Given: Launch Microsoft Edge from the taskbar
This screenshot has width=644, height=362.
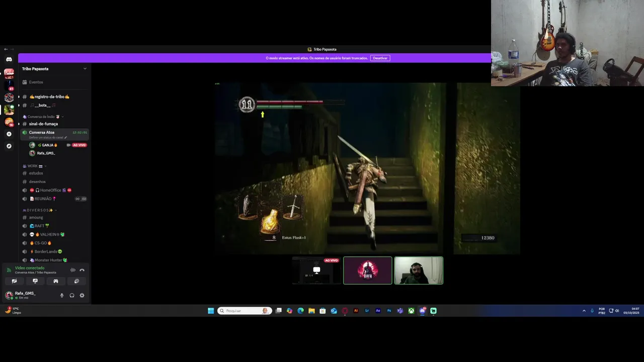Looking at the screenshot, I should (300, 311).
